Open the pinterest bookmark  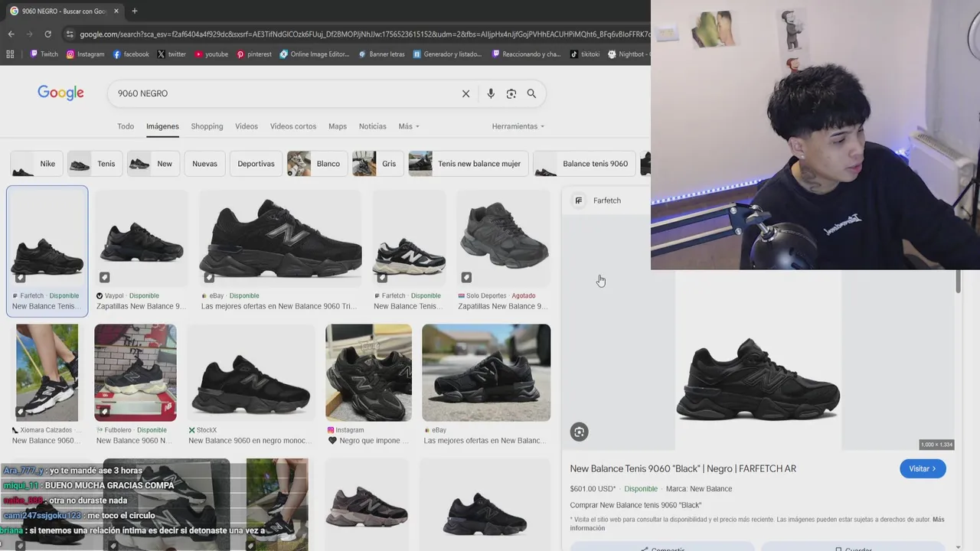254,54
